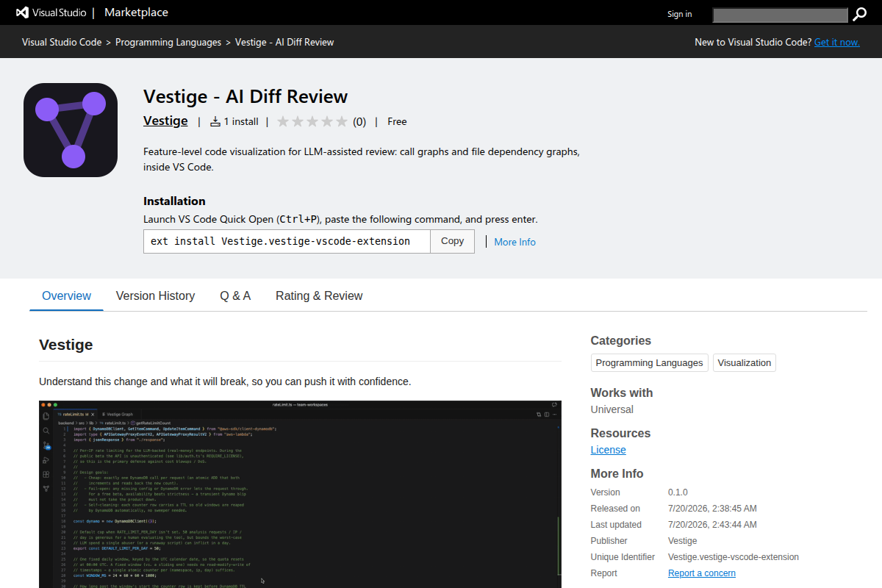The image size is (882, 588).
Task: Click the Visual Studio logo in header
Action: point(50,12)
